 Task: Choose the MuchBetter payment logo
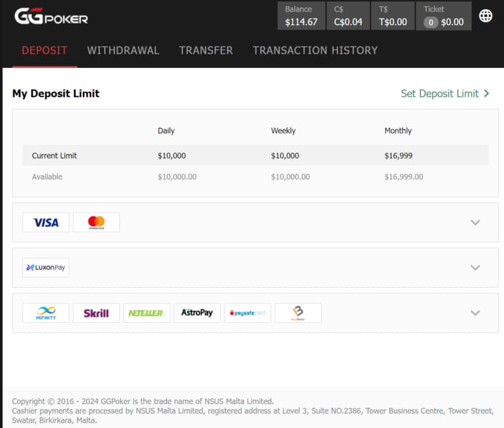[298, 313]
